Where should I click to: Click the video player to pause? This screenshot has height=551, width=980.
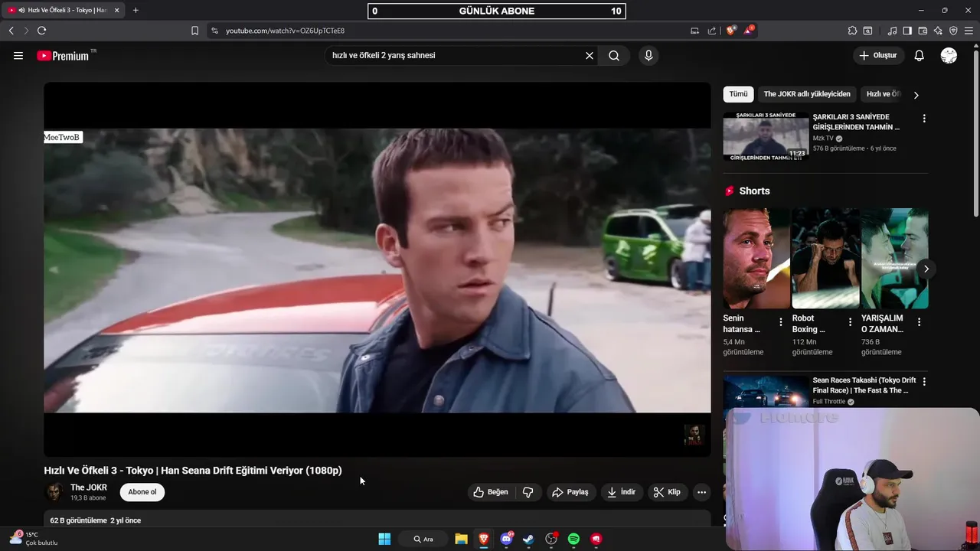coord(377,269)
